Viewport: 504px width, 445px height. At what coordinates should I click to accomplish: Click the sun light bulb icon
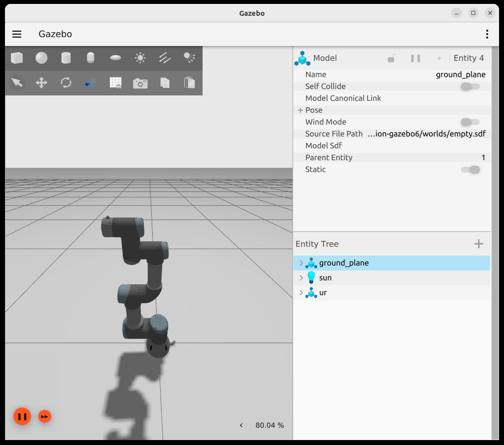[311, 277]
